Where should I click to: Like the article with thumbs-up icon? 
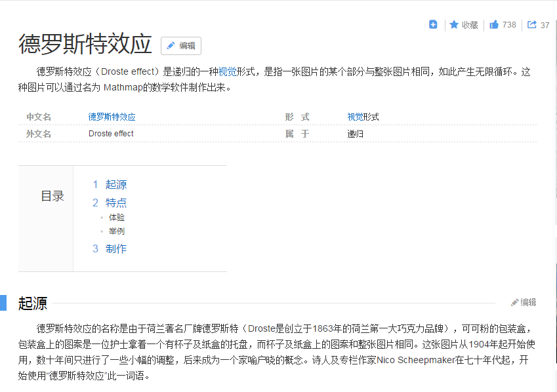click(494, 24)
